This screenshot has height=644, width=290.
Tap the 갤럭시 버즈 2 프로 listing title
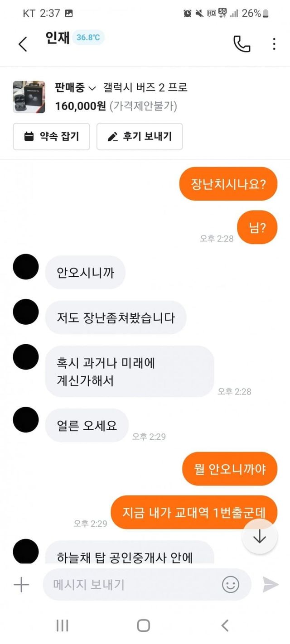pyautogui.click(x=145, y=87)
